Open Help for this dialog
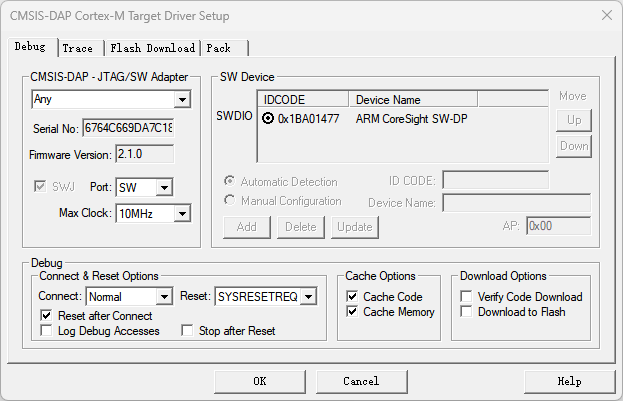 coord(570,382)
